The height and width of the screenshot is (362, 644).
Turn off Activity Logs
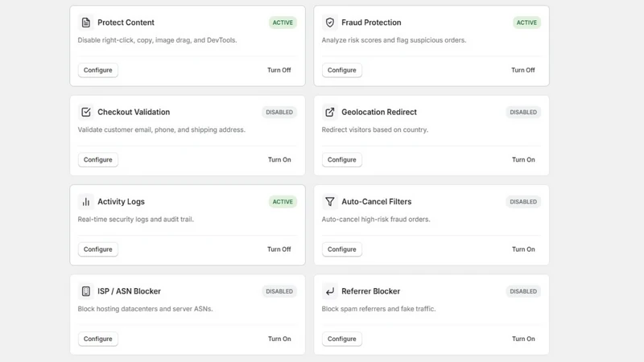[x=279, y=249]
